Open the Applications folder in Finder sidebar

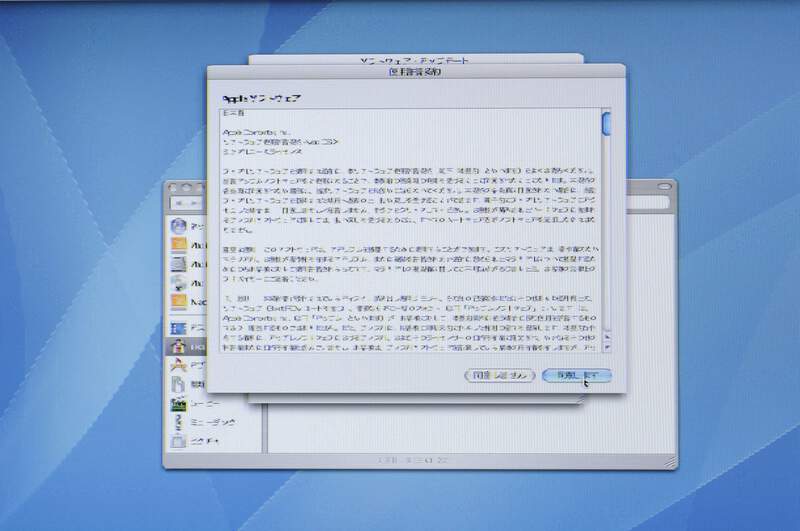pyautogui.click(x=179, y=366)
